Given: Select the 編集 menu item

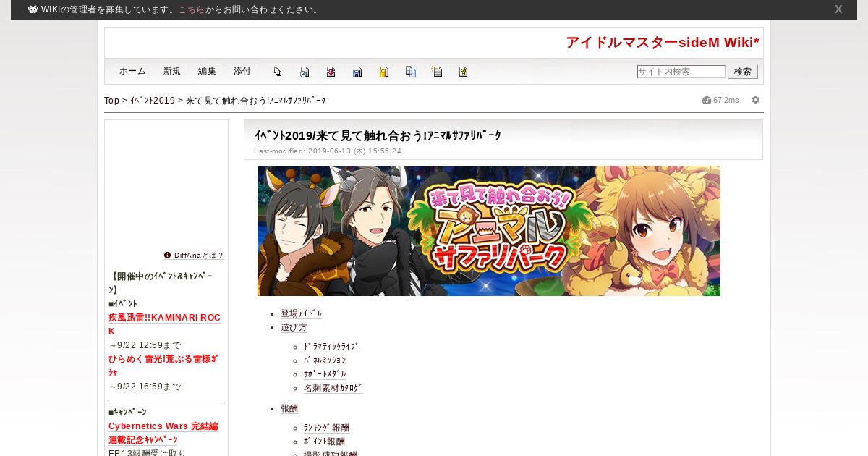Looking at the screenshot, I should coord(207,71).
